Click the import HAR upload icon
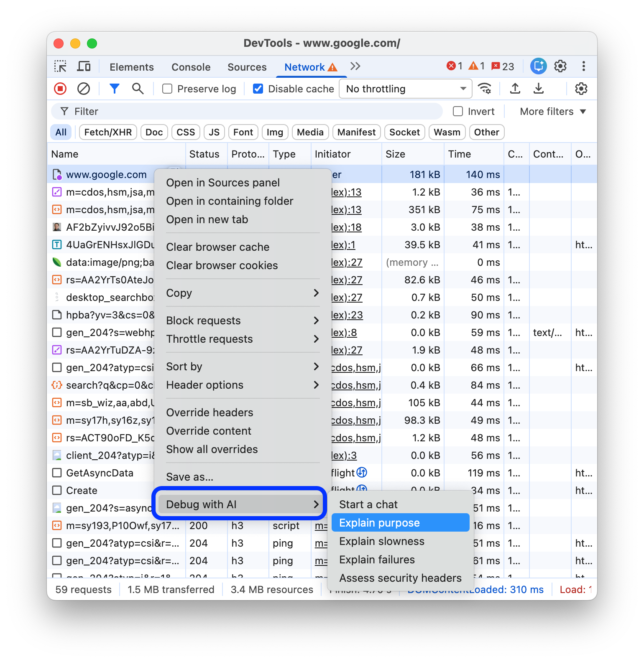 (515, 89)
